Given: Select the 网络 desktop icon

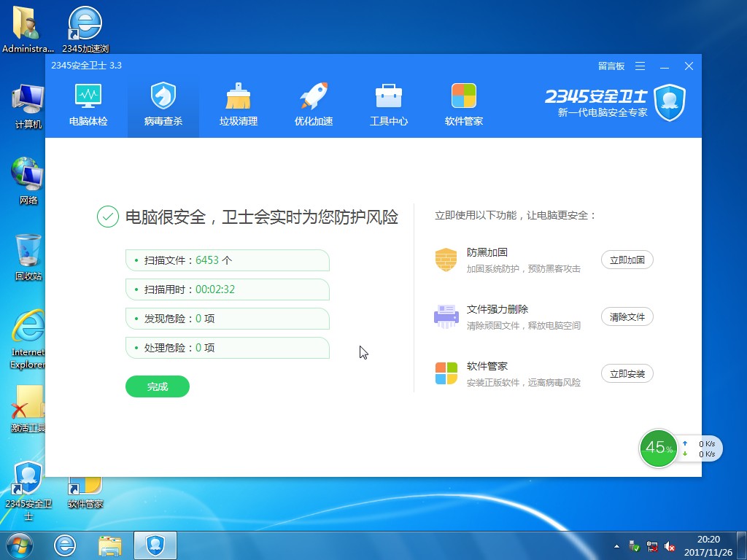Looking at the screenshot, I should 28,181.
